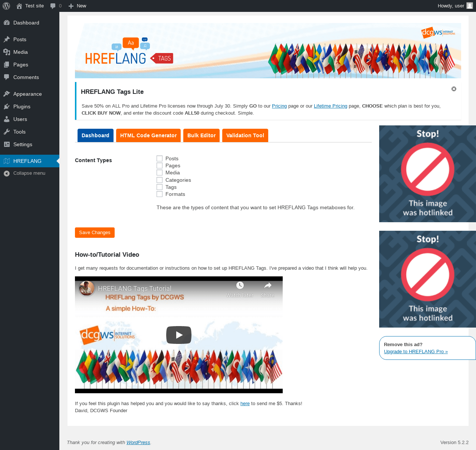The image size is (476, 450).
Task: Click the Users person icon
Action: coord(7,119)
